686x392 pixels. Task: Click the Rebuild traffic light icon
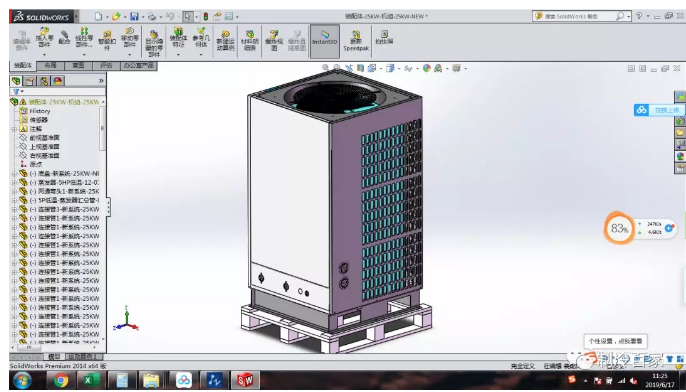[206, 17]
